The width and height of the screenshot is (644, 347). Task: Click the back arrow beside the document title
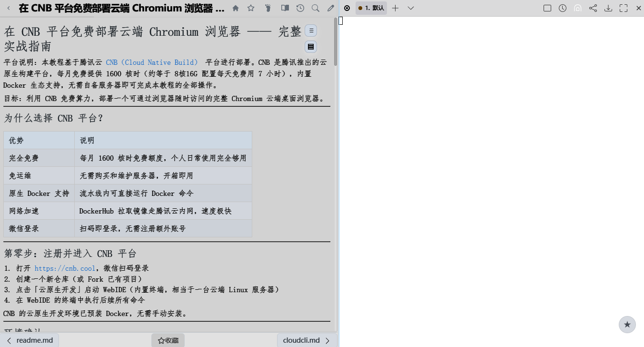click(x=9, y=8)
